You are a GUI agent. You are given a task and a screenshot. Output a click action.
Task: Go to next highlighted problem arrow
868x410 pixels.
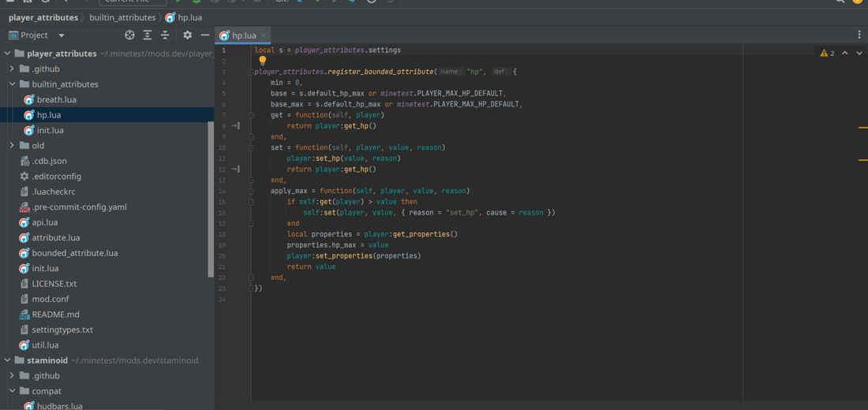coord(859,54)
